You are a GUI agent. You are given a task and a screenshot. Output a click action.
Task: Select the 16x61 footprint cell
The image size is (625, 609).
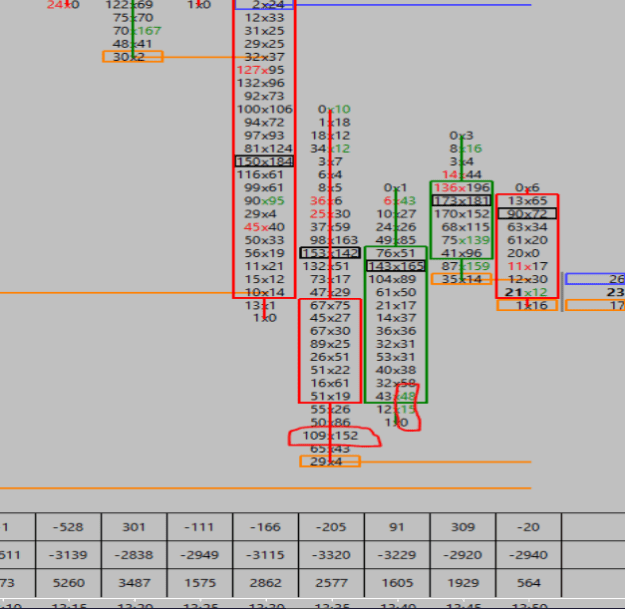[x=330, y=383]
